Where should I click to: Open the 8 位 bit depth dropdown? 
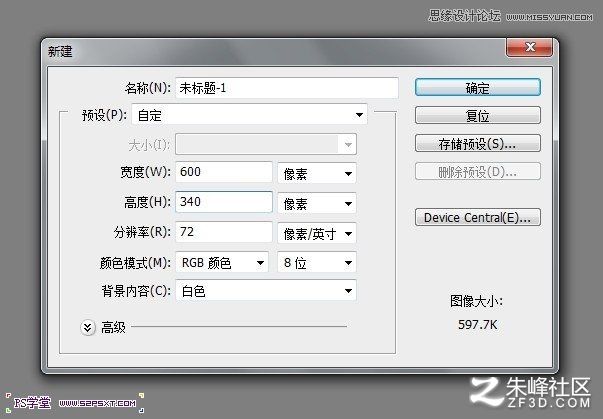tap(316, 263)
